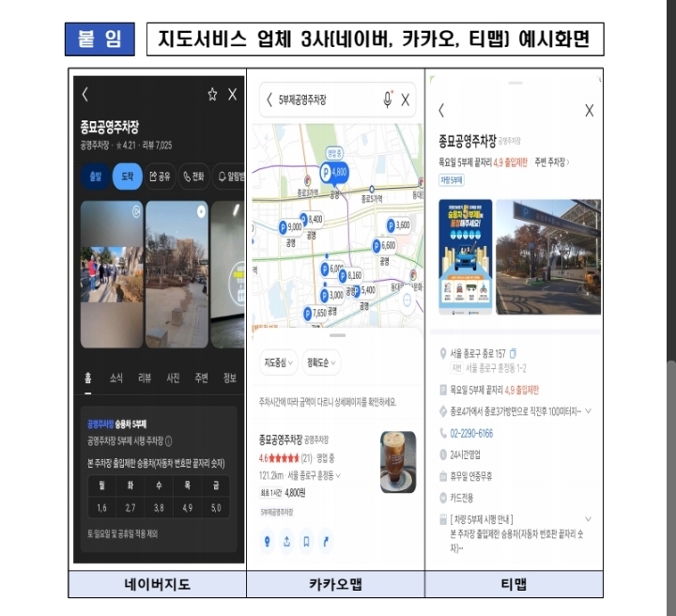676x616 pixels.
Task: Expand the 종로4가에서 directions description
Action: pyautogui.click(x=588, y=411)
